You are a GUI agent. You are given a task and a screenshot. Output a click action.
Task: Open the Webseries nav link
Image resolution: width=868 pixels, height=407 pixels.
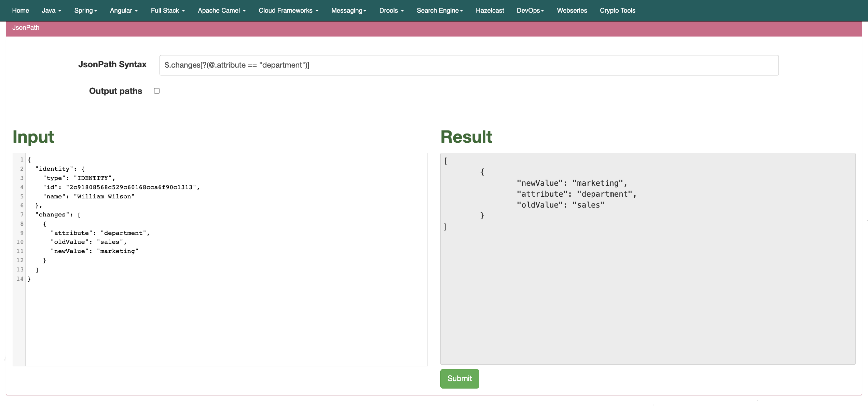[x=572, y=11]
